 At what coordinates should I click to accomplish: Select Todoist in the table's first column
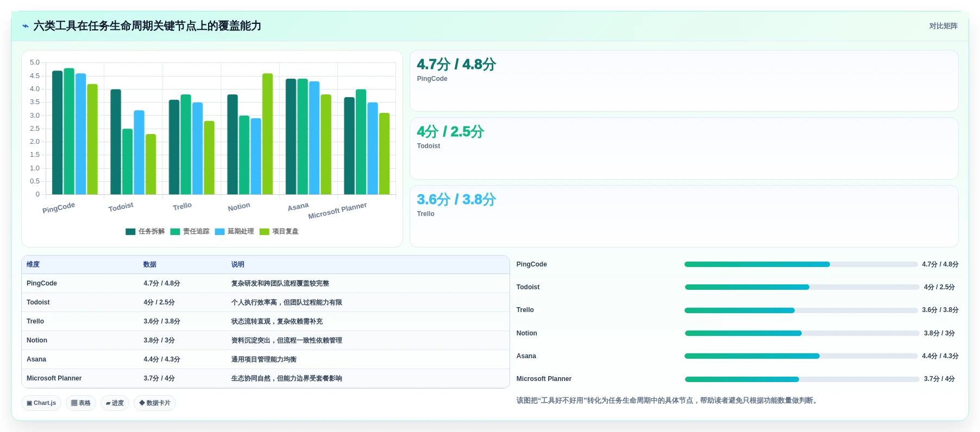click(38, 302)
